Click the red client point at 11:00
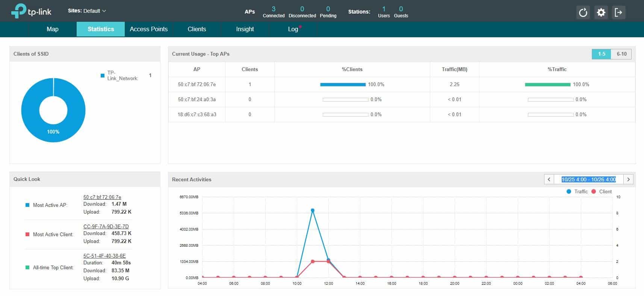The width and height of the screenshot is (644, 296). coord(313,261)
